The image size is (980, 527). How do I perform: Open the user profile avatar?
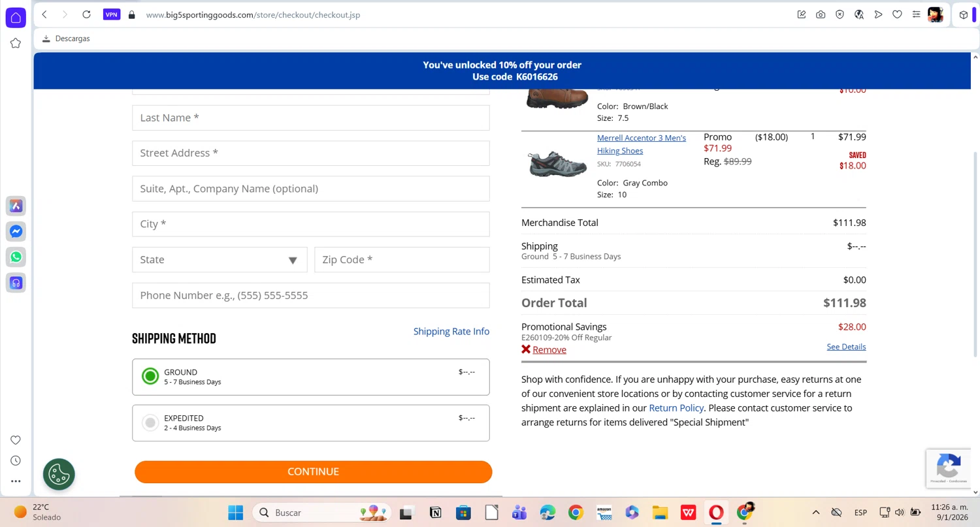[936, 14]
